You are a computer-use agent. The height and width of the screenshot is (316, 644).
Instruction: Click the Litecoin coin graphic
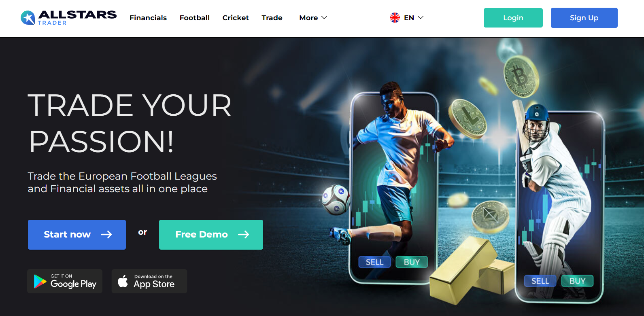coord(468,118)
